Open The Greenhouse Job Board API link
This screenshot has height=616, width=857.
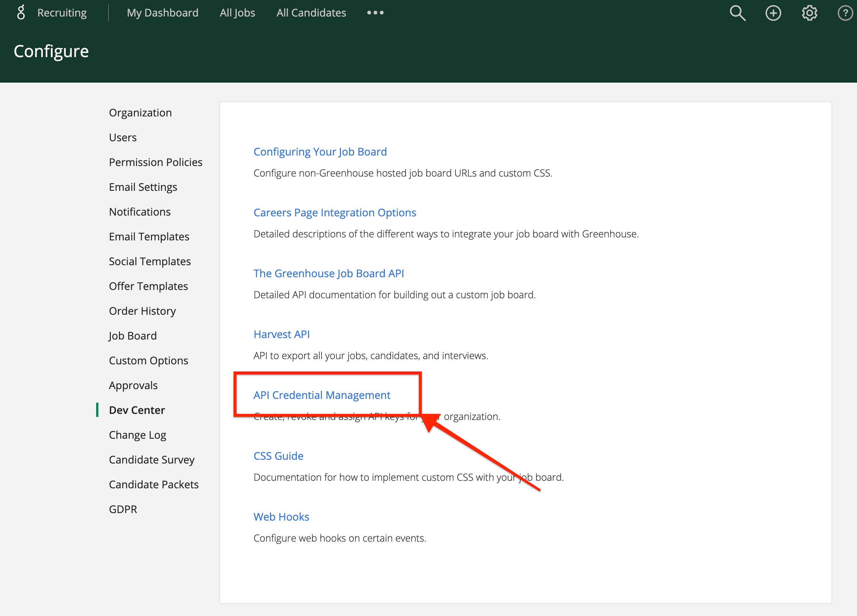328,273
